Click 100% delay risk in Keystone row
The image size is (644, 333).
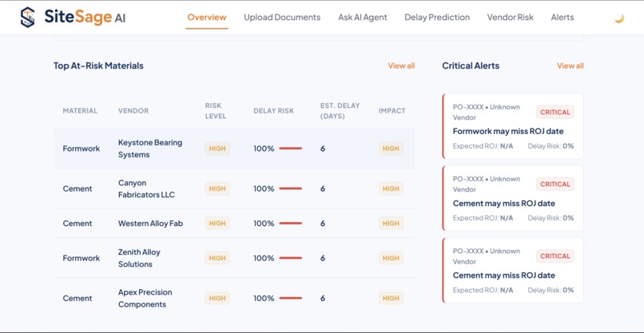[x=264, y=149]
